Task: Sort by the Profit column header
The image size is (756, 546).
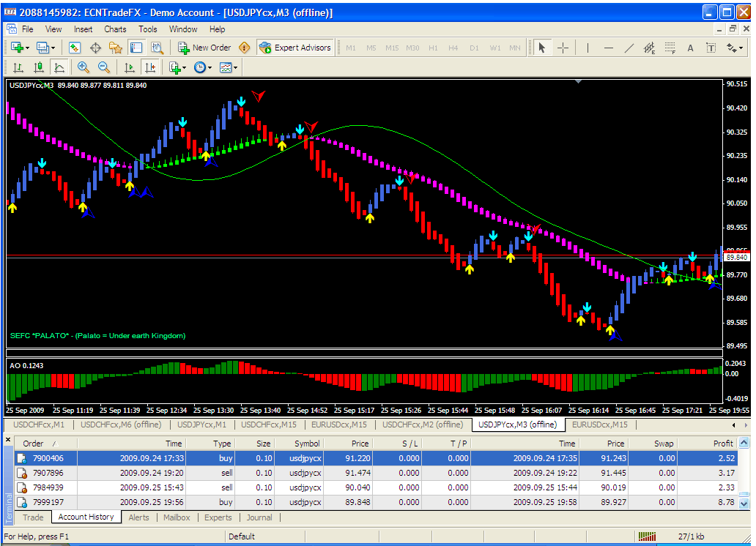Action: (x=708, y=444)
